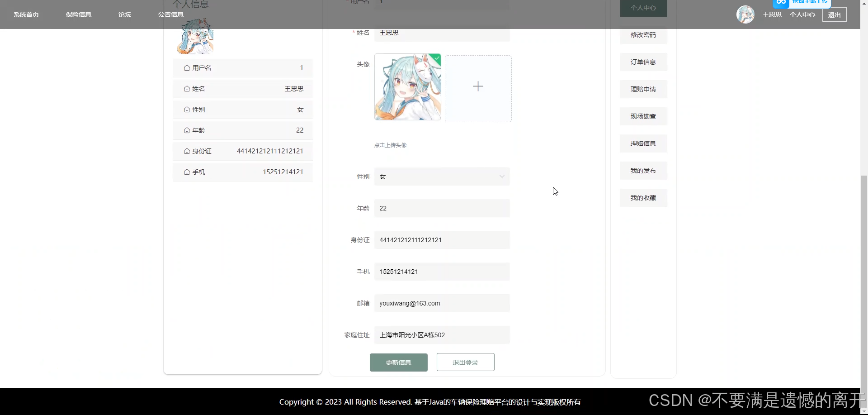Image resolution: width=868 pixels, height=415 pixels.
Task: Click the 王思思 username in top bar
Action: (772, 14)
